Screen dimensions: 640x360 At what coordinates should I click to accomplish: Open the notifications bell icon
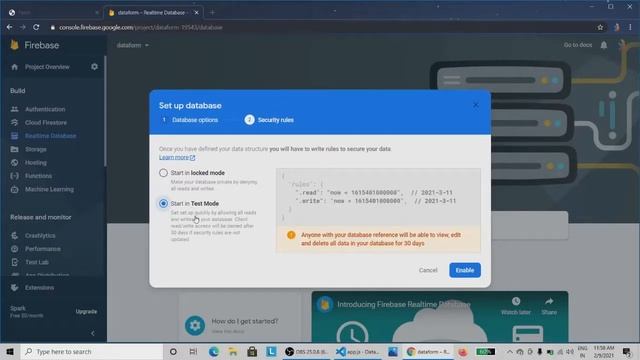[x=604, y=45]
